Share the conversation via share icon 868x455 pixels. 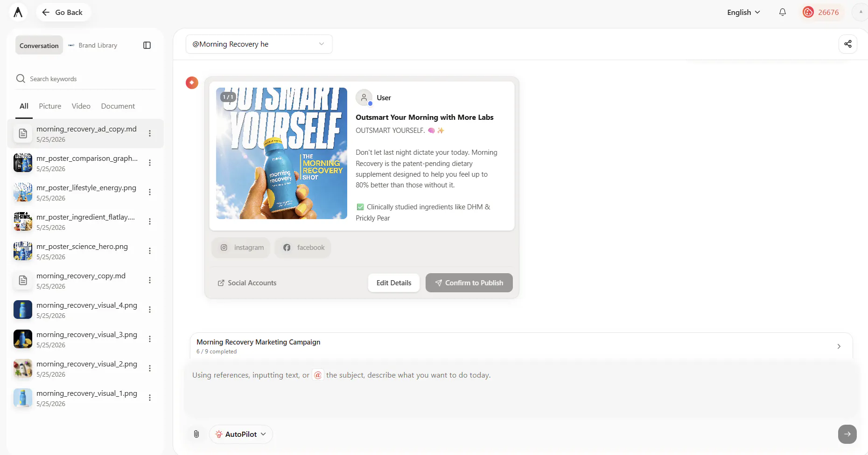tap(848, 44)
